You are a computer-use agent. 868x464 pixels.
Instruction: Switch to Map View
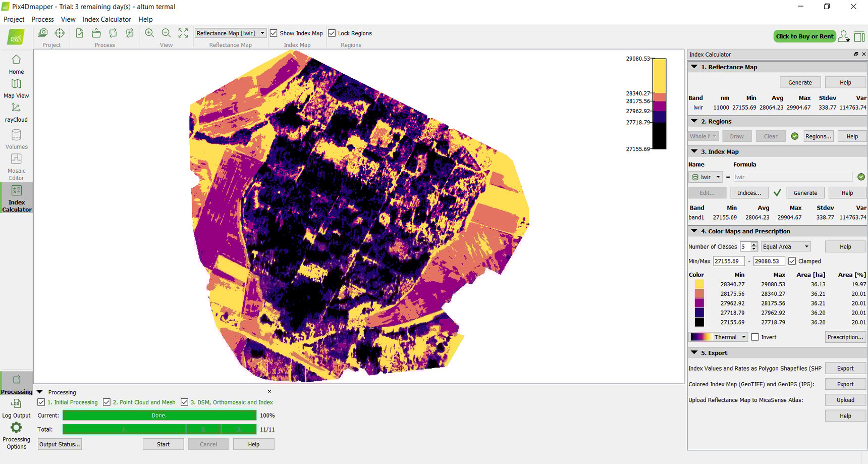pyautogui.click(x=16, y=88)
